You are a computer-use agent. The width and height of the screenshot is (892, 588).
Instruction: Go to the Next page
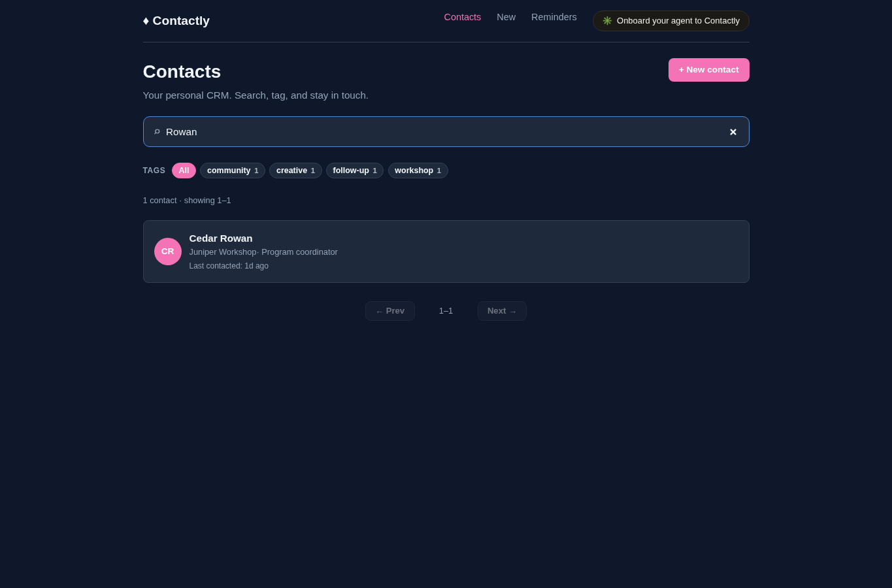pos(502,311)
